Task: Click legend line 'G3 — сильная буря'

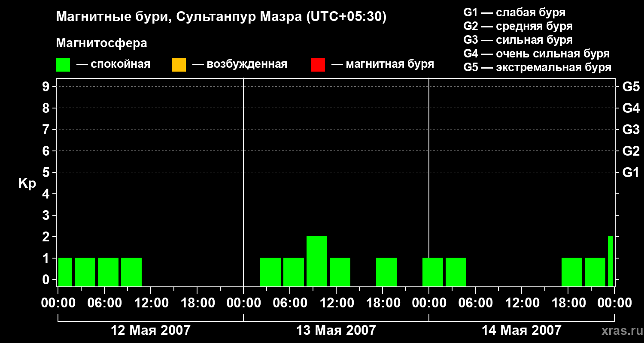Action: [x=518, y=40]
